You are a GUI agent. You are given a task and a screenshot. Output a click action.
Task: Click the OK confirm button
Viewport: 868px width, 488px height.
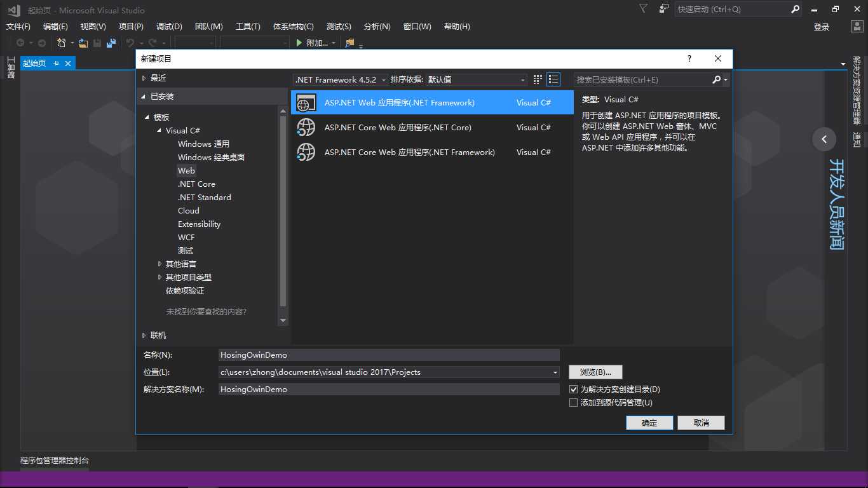[649, 423]
